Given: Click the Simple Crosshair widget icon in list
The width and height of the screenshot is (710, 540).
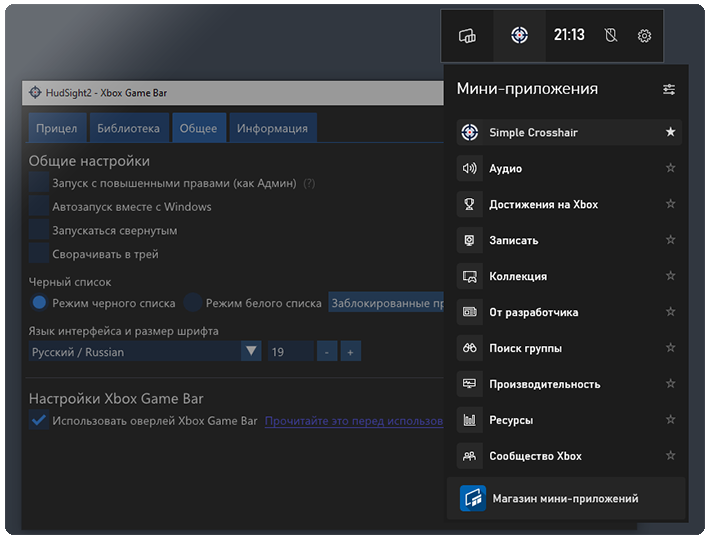Looking at the screenshot, I should point(470,132).
